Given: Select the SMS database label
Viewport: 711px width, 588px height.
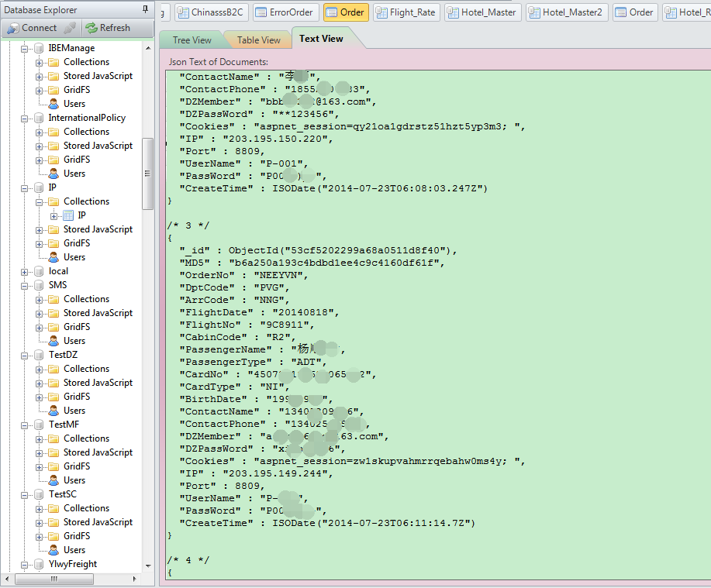Looking at the screenshot, I should tap(57, 285).
